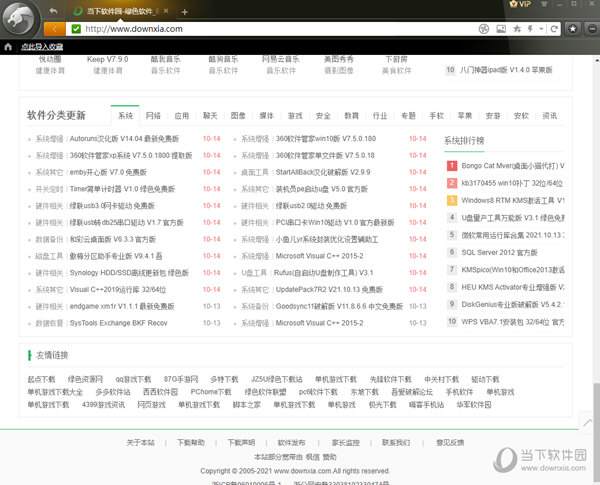Open the 4399游戏资讯 friendly link
Image resolution: width=600 pixels, height=485 pixels.
click(103, 405)
